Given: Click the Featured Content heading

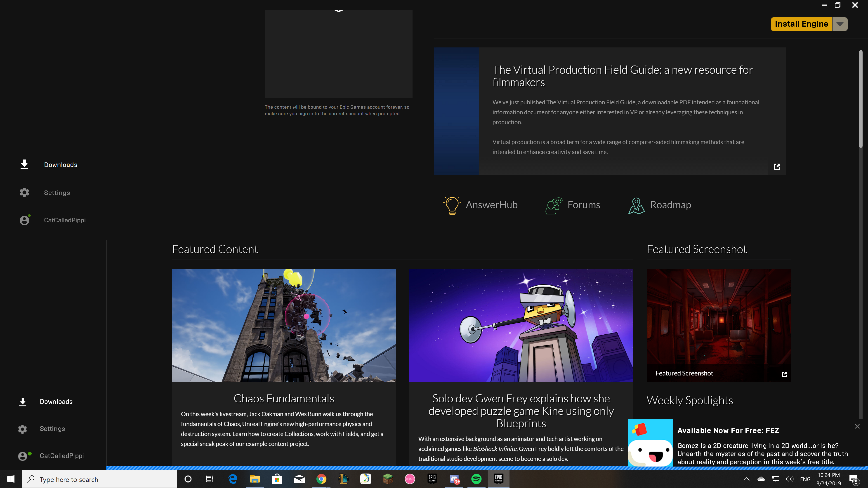Looking at the screenshot, I should tap(215, 249).
